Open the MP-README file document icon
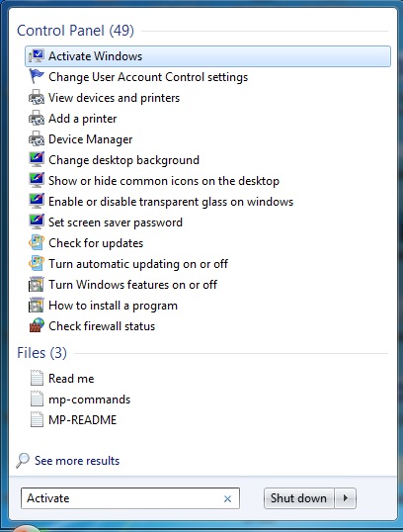 point(37,419)
